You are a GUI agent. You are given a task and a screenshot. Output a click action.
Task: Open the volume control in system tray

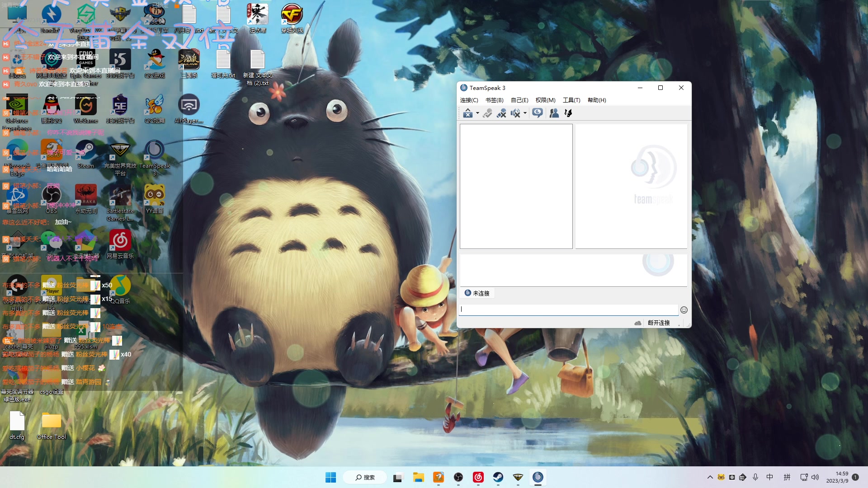pyautogui.click(x=815, y=477)
